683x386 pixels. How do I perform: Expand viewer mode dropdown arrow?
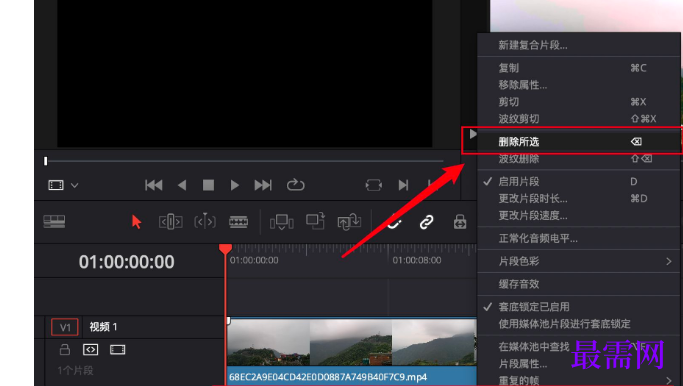74,185
